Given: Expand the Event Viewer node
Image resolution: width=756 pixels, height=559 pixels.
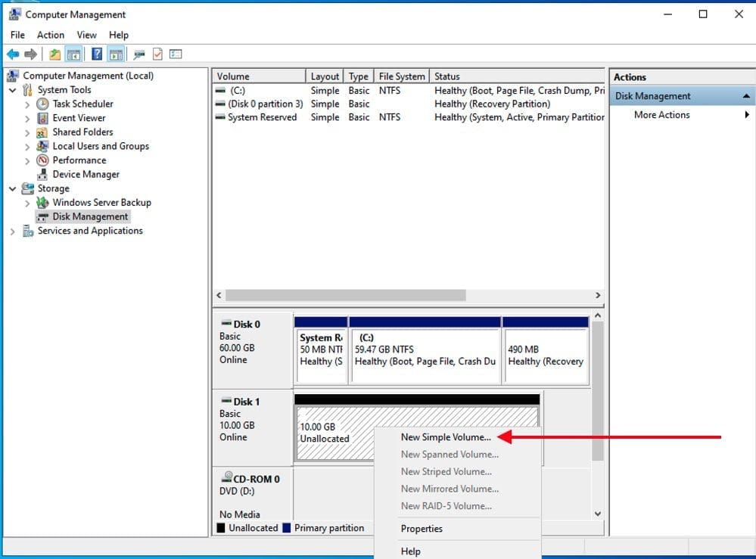Looking at the screenshot, I should pos(28,118).
